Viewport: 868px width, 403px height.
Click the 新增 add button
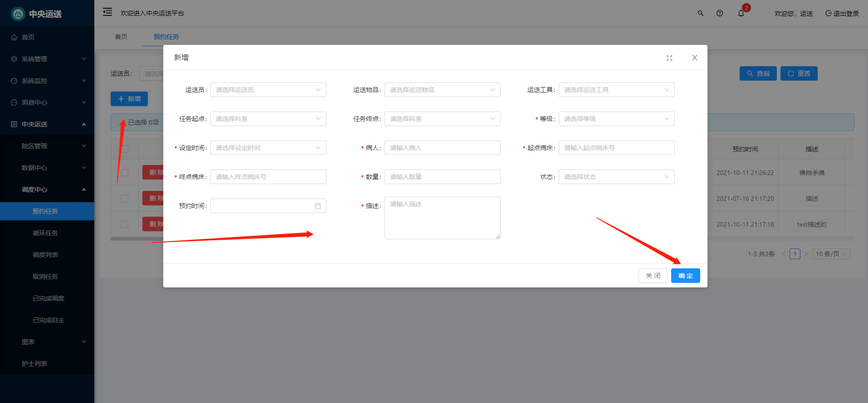coord(129,99)
